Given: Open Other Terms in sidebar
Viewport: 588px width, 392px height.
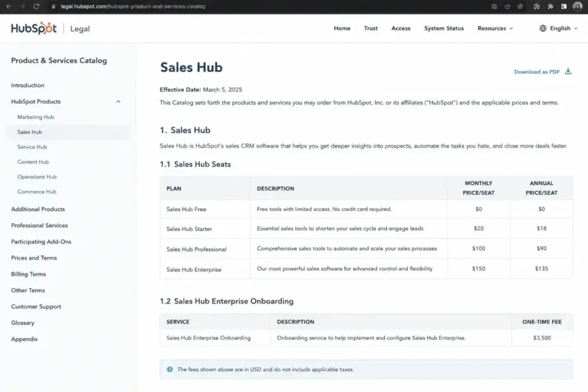Looking at the screenshot, I should point(28,290).
